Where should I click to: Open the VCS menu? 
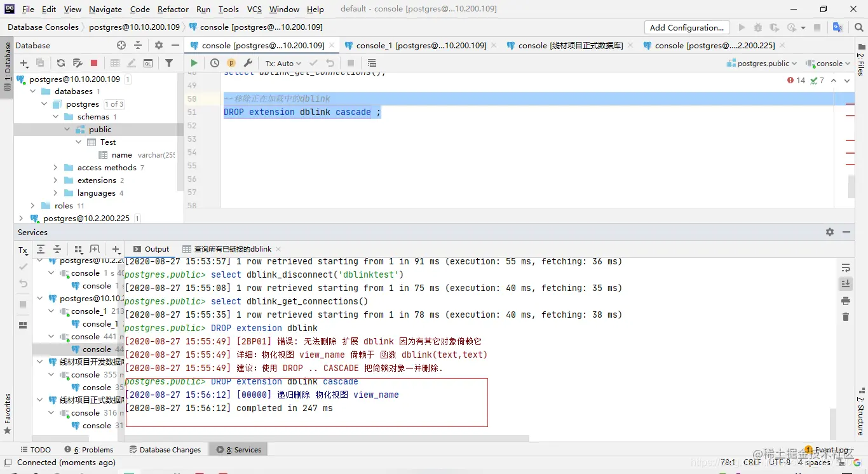(x=254, y=9)
